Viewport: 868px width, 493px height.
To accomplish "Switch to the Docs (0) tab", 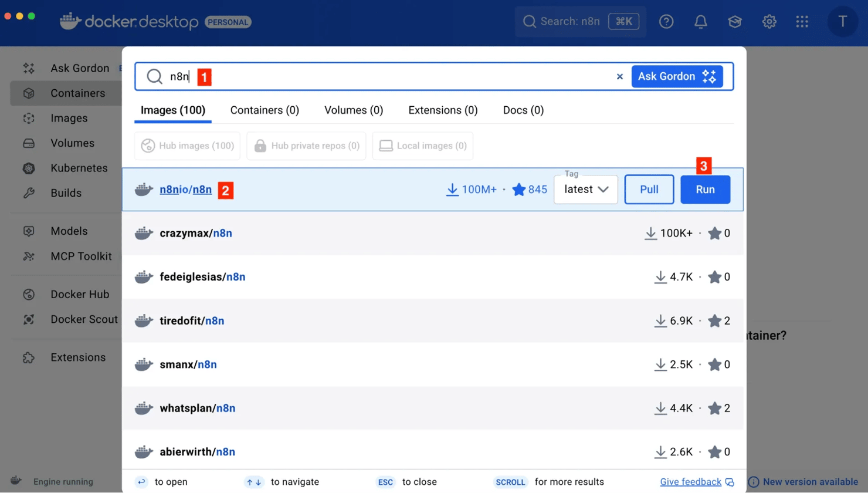I will click(x=523, y=110).
